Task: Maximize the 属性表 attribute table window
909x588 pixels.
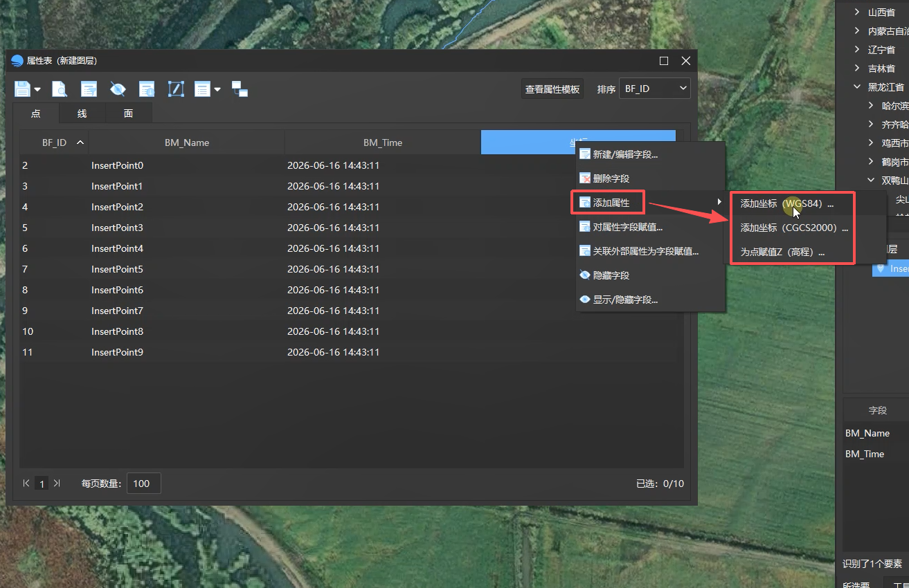Action: coord(664,61)
